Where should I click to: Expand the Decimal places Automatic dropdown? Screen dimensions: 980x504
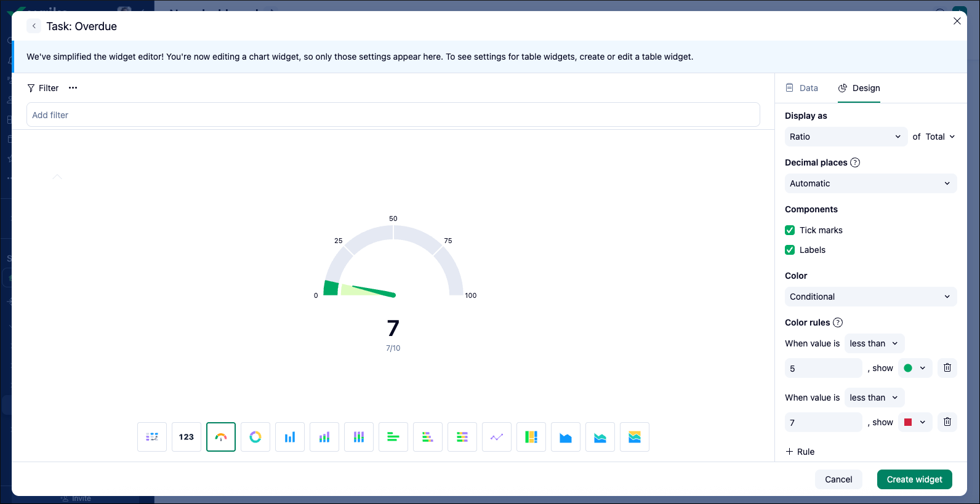click(x=870, y=183)
